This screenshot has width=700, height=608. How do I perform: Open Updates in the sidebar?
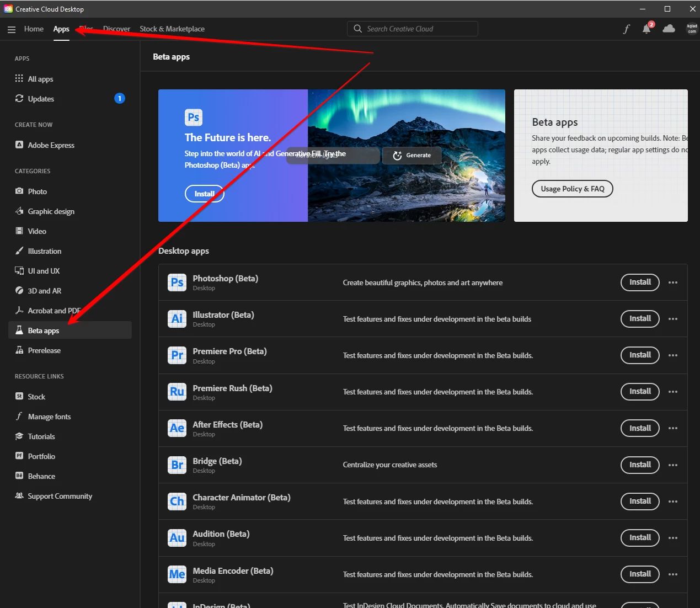pos(70,99)
